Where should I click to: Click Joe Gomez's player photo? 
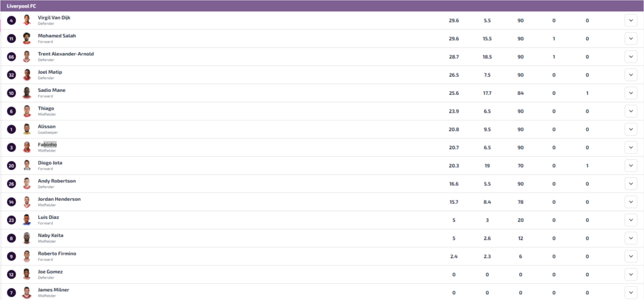[26, 274]
